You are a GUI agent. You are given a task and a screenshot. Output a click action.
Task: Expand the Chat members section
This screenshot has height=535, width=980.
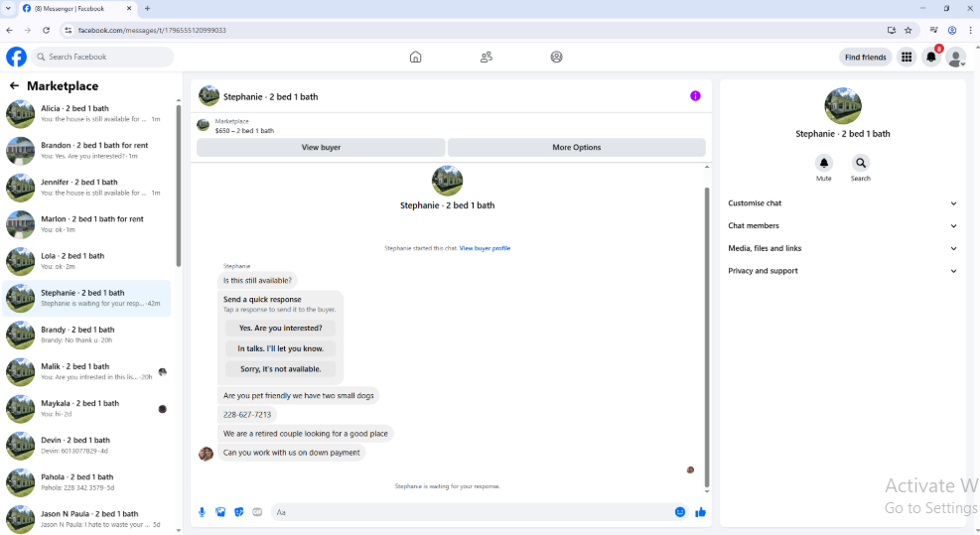[x=843, y=225]
